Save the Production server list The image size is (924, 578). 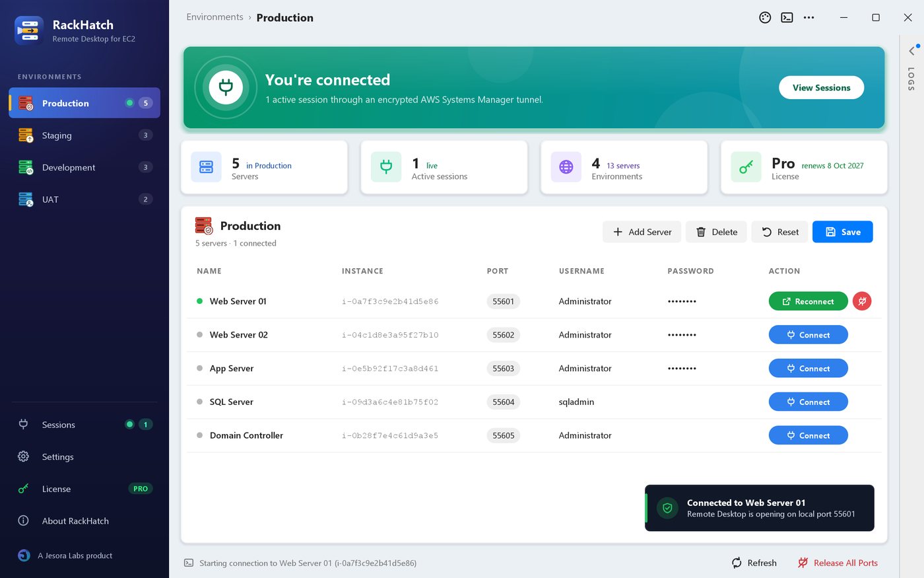(x=842, y=232)
